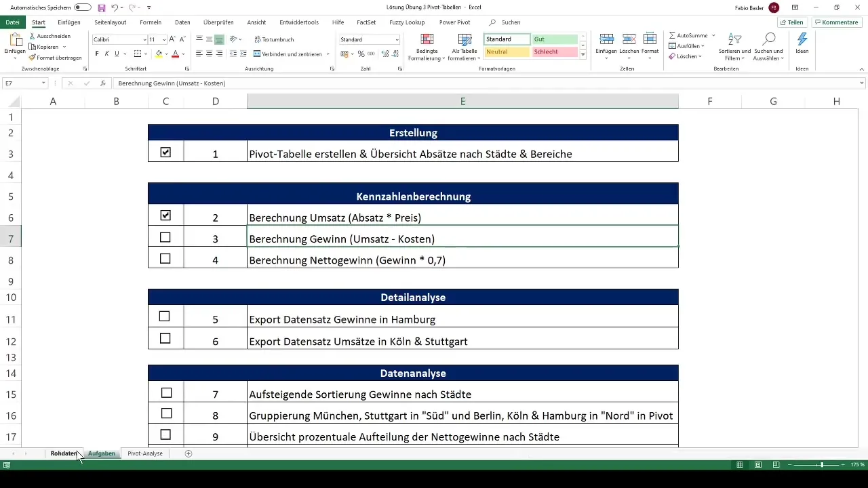Click the Teilen share button
Viewport: 868px width, 488px height.
[x=791, y=22]
